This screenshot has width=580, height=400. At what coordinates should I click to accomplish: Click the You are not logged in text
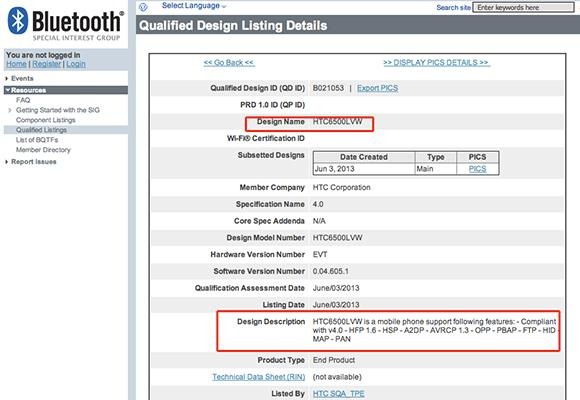click(x=43, y=55)
